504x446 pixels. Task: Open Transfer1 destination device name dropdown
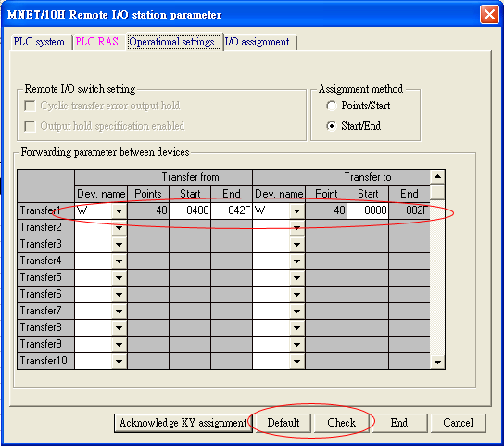297,211
